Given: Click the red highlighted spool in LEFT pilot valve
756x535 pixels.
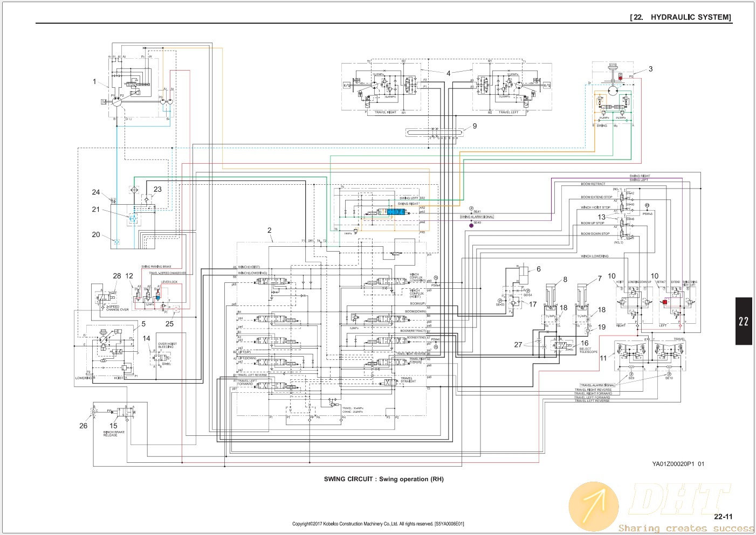Looking at the screenshot, I should pos(664,302).
